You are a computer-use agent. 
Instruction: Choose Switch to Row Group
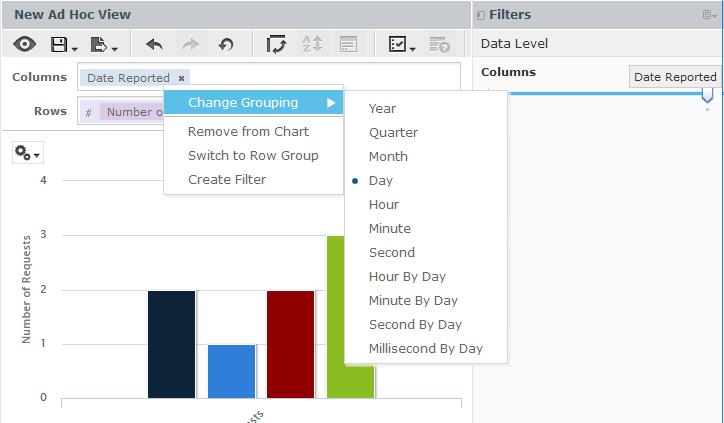pos(253,156)
